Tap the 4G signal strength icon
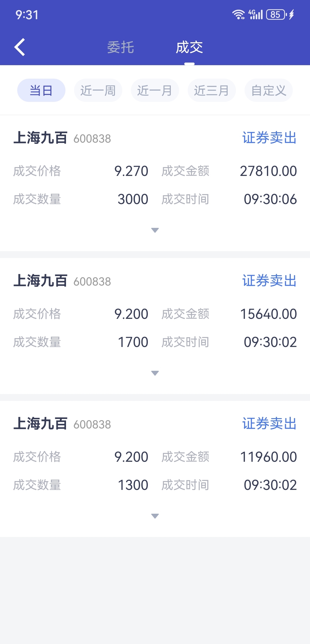The width and height of the screenshot is (310, 644). click(255, 14)
